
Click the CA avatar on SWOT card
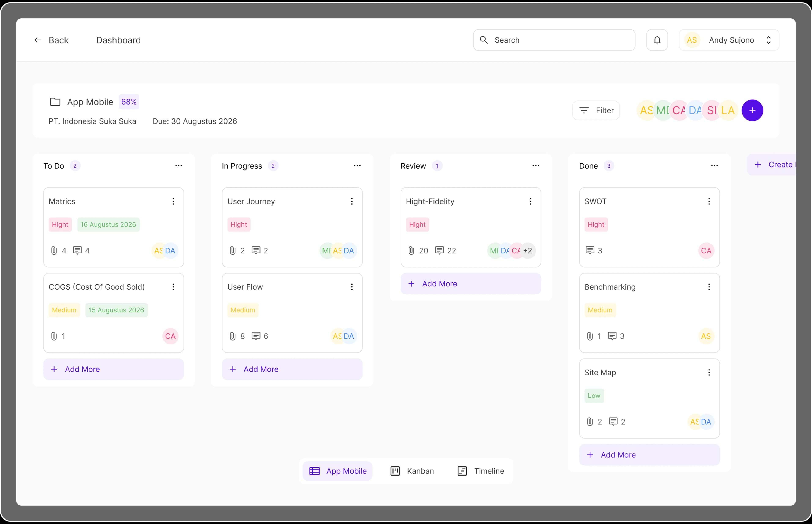click(706, 251)
